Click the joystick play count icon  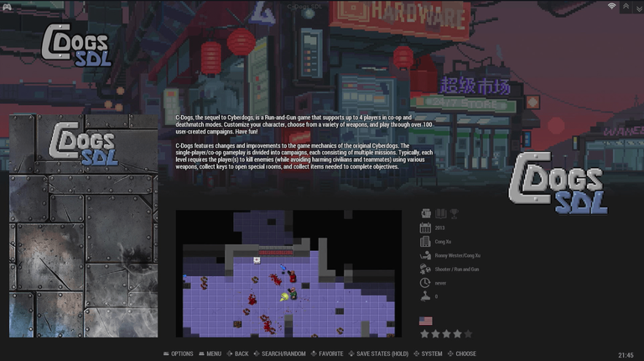[x=425, y=296]
